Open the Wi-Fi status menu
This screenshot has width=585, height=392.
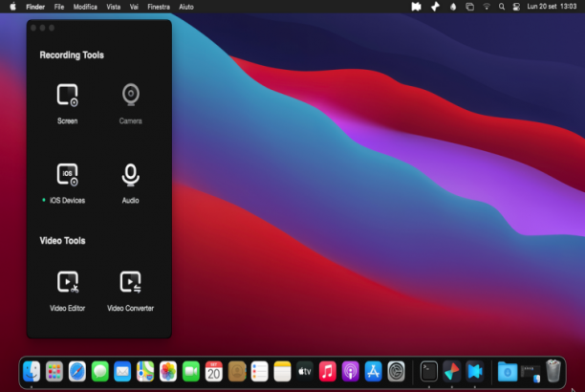(487, 7)
